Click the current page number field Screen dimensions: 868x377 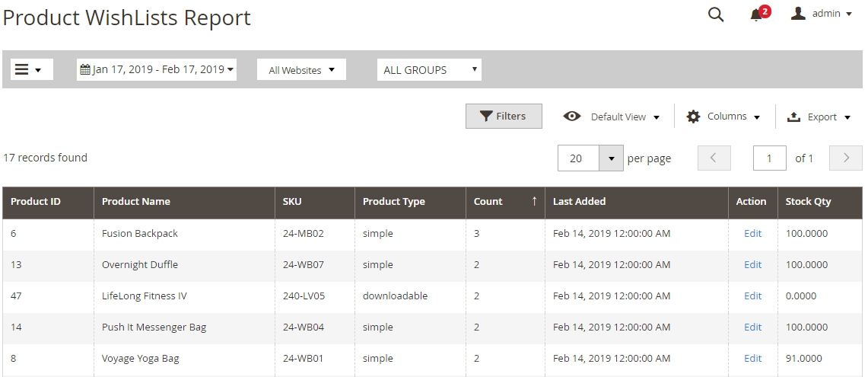pyautogui.click(x=769, y=158)
